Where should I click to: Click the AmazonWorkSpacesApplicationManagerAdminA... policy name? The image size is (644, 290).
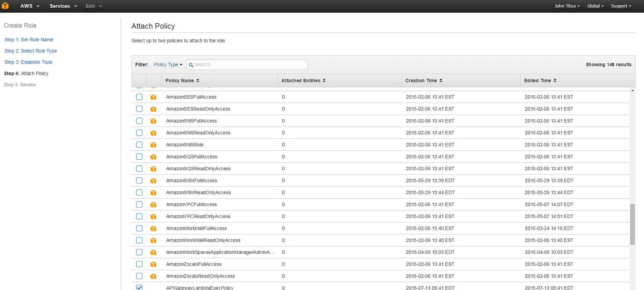coord(220,252)
